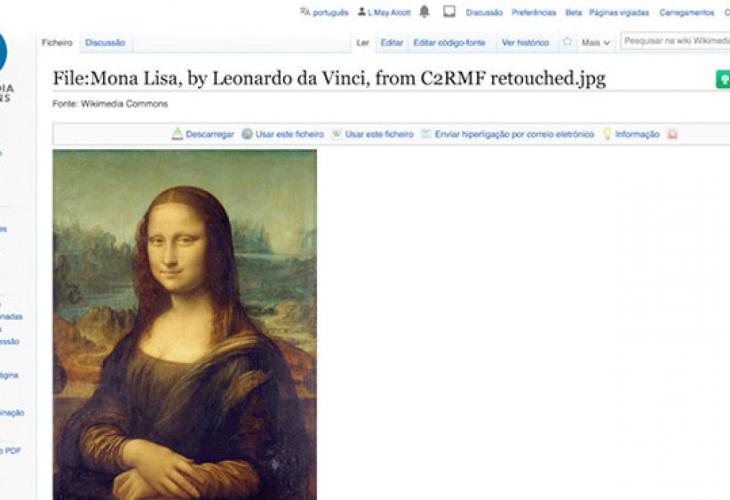Click the Informação lightbulb icon

coord(607,134)
